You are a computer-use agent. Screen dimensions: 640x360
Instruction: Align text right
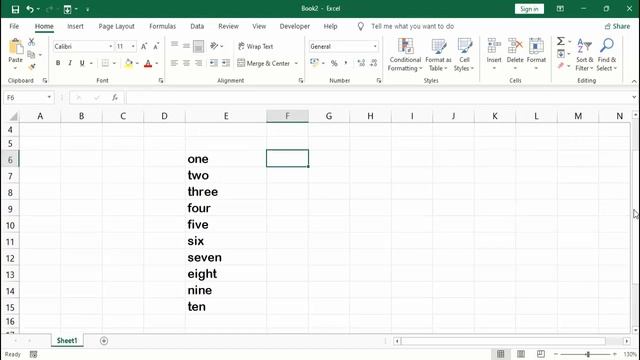point(198,63)
